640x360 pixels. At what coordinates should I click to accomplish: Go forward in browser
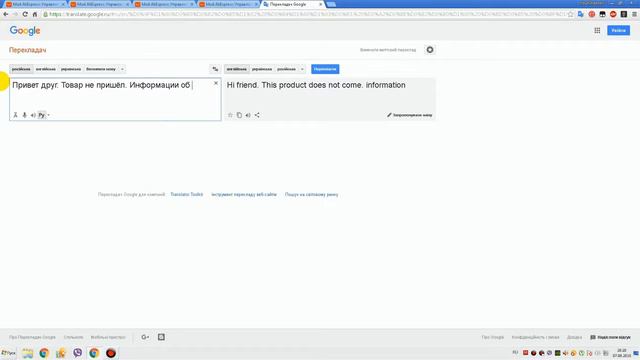pos(15,14)
